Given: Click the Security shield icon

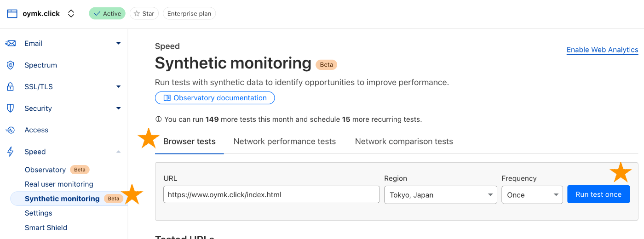Looking at the screenshot, I should [x=10, y=108].
